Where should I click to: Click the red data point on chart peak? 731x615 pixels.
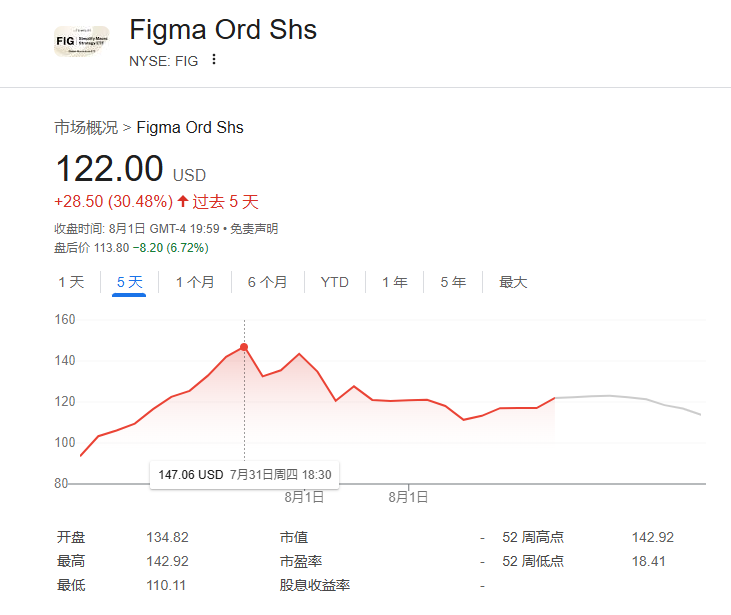tap(244, 347)
